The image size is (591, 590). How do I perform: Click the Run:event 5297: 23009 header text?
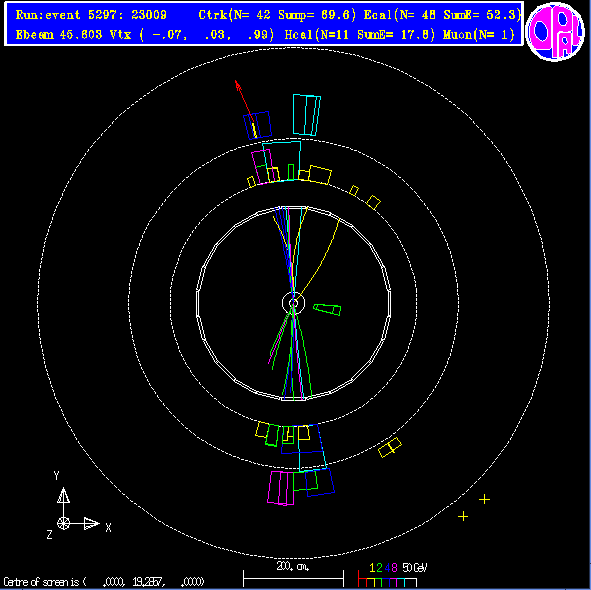pos(91,15)
